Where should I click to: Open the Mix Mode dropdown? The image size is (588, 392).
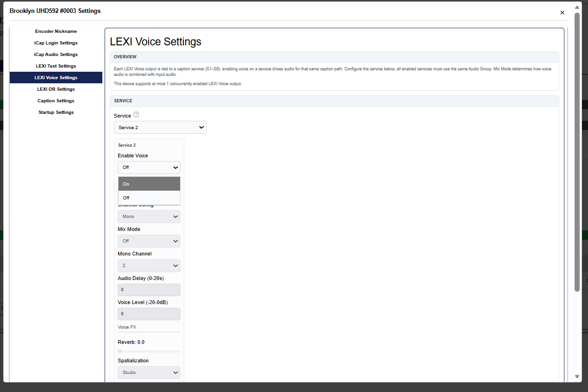149,241
